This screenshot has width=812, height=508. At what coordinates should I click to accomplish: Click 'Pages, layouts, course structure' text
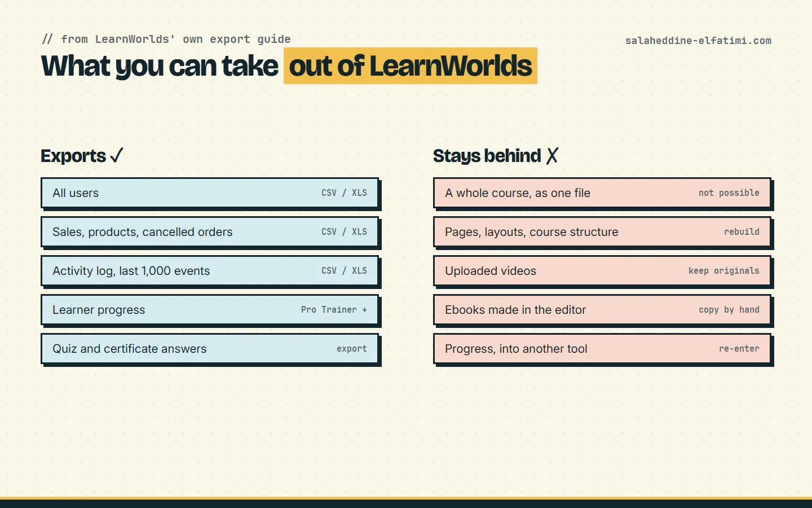[x=532, y=232]
